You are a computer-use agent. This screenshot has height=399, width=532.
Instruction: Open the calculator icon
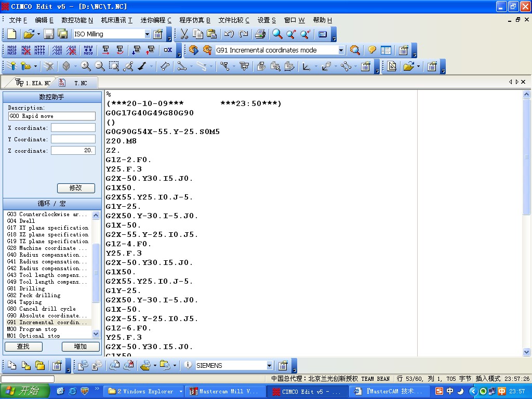323,34
